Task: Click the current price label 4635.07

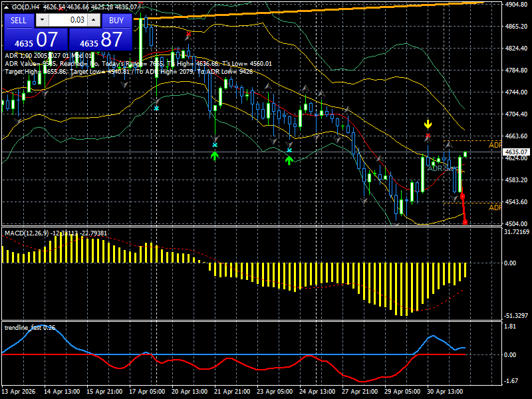Action: point(516,152)
